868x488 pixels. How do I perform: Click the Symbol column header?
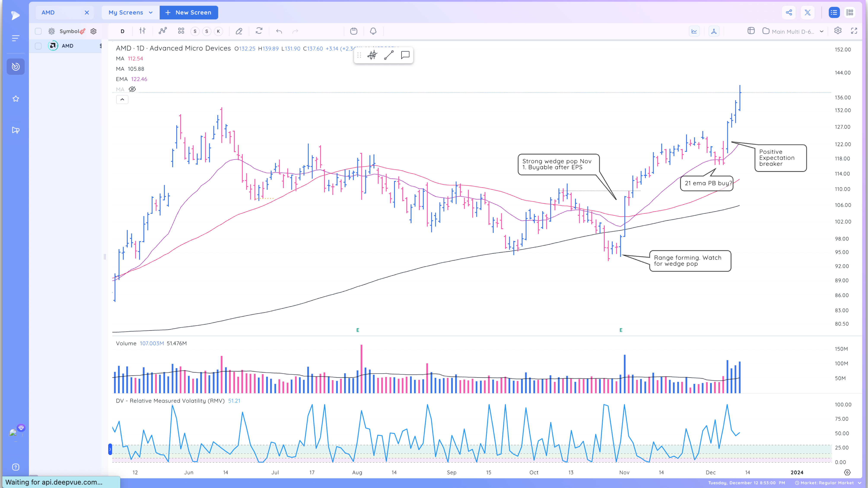pos(69,31)
